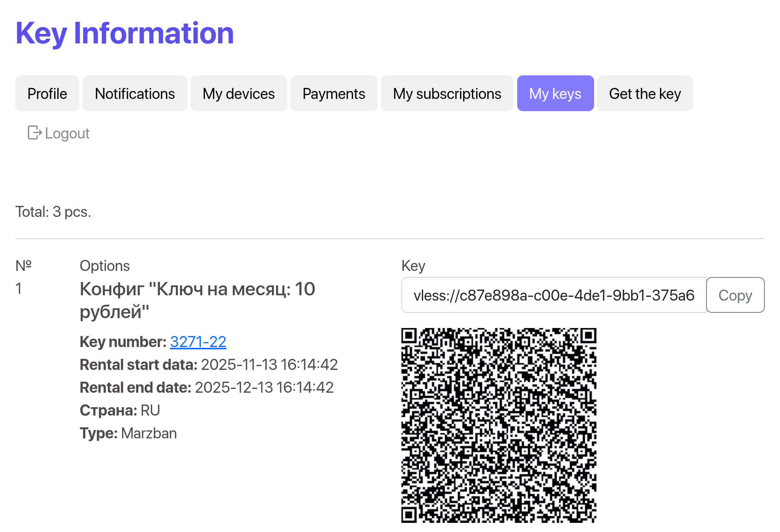
Task: Click the Logout text link
Action: [x=67, y=134]
